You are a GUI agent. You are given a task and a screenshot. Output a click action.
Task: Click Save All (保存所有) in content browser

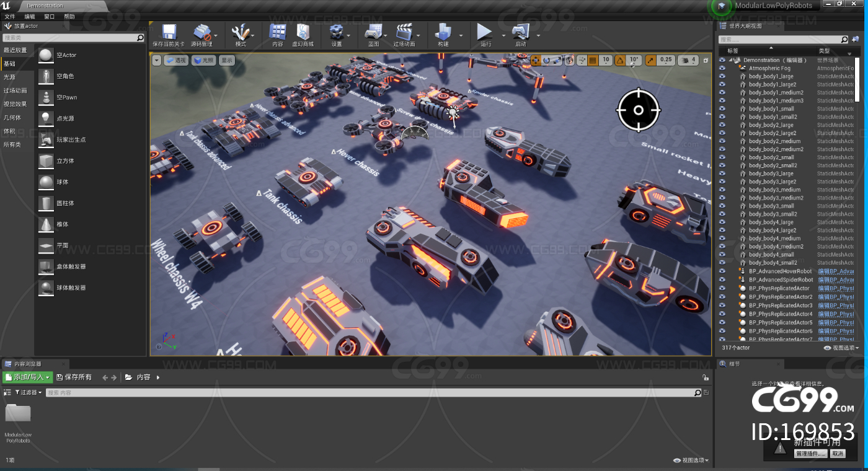(74, 377)
